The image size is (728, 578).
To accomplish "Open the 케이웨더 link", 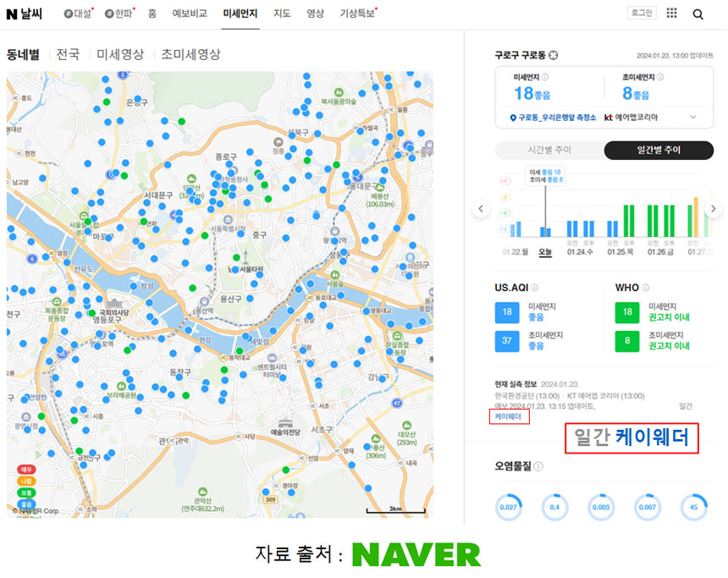I will tap(509, 416).
